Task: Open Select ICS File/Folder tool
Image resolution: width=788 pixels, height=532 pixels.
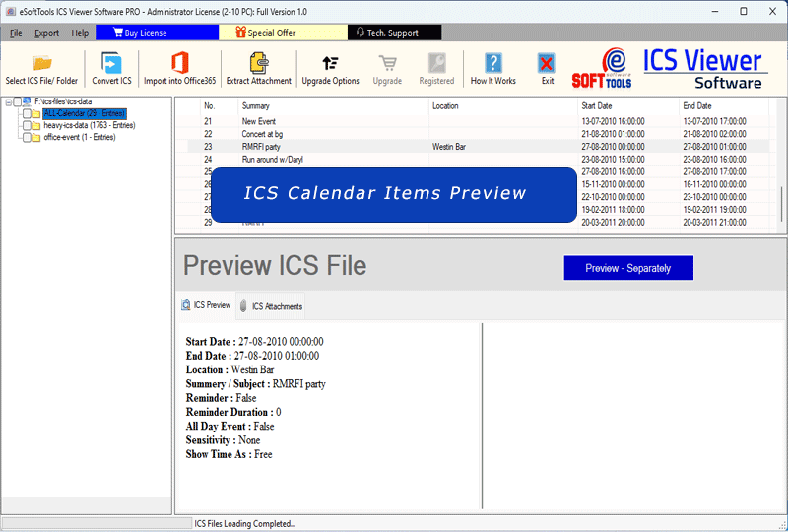Action: 41,69
